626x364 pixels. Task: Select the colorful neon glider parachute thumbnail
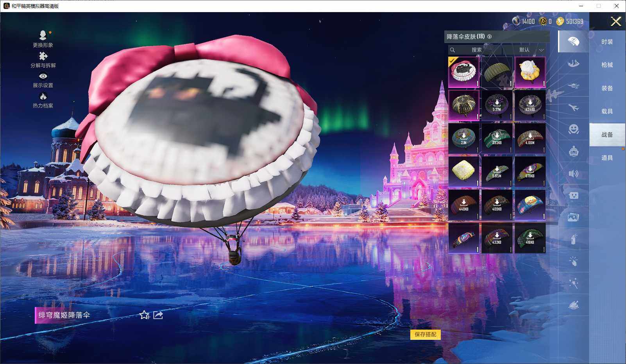tap(464, 238)
